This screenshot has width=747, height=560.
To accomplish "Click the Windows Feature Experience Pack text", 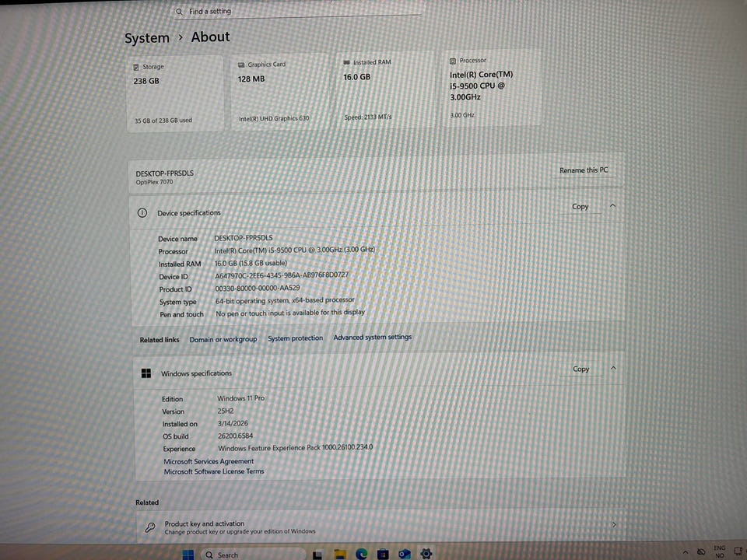I will pyautogui.click(x=296, y=448).
